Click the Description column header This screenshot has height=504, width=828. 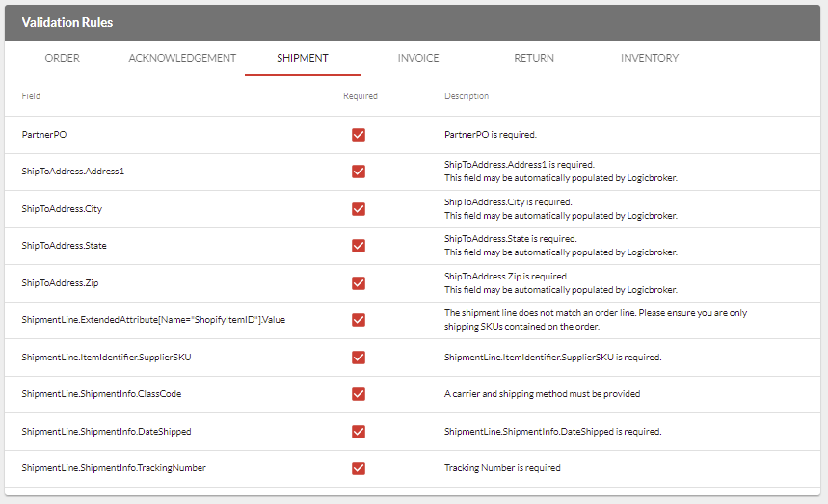(467, 96)
